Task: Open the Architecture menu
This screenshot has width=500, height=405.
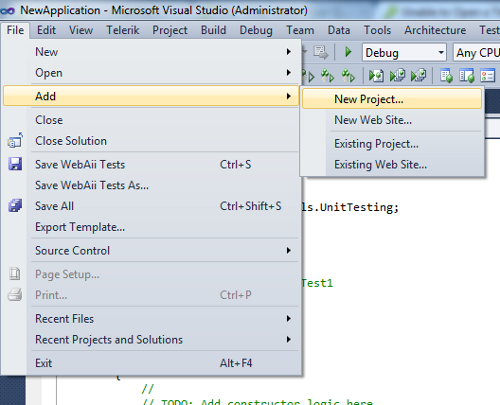Action: [x=435, y=30]
